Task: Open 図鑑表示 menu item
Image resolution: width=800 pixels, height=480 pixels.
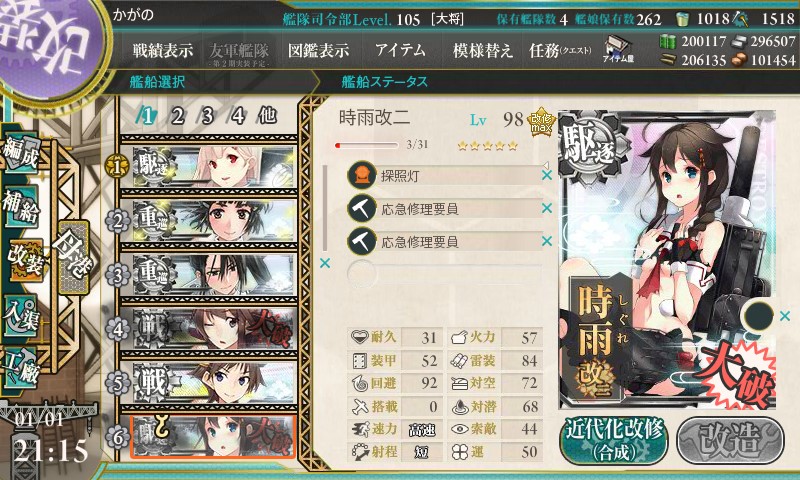Action: [318, 50]
